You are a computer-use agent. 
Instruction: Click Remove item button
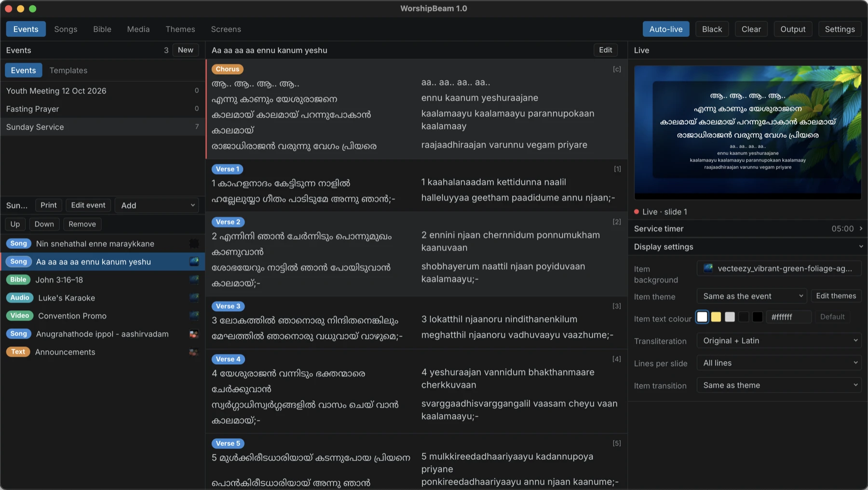(82, 224)
